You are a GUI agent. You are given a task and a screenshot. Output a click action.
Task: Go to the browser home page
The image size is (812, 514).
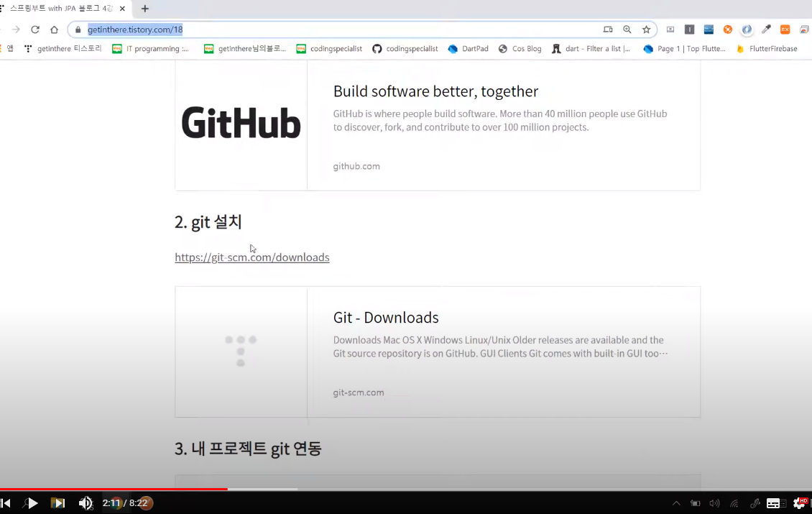pos(55,29)
